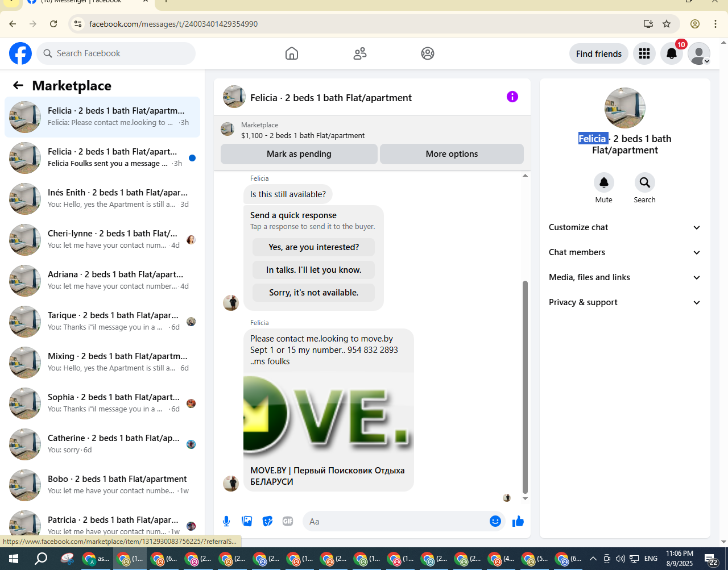The width and height of the screenshot is (728, 570).
Task: Attach a photo file icon
Action: coord(247,521)
